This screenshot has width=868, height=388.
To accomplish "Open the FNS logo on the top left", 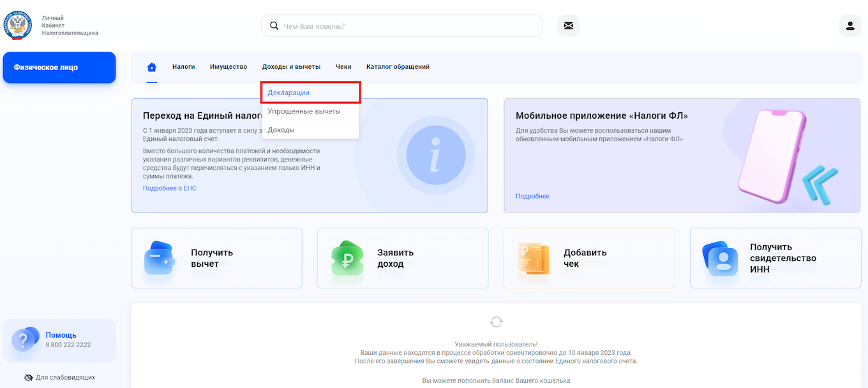I will coord(17,26).
